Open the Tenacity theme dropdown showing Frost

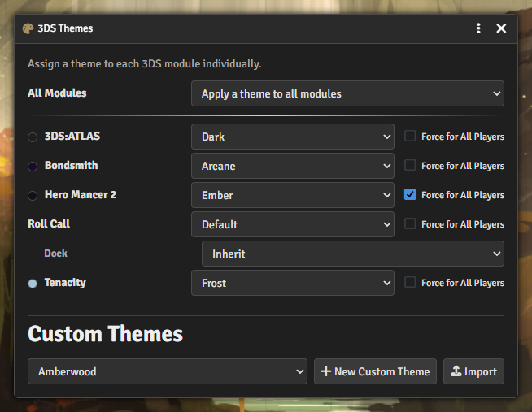(293, 283)
